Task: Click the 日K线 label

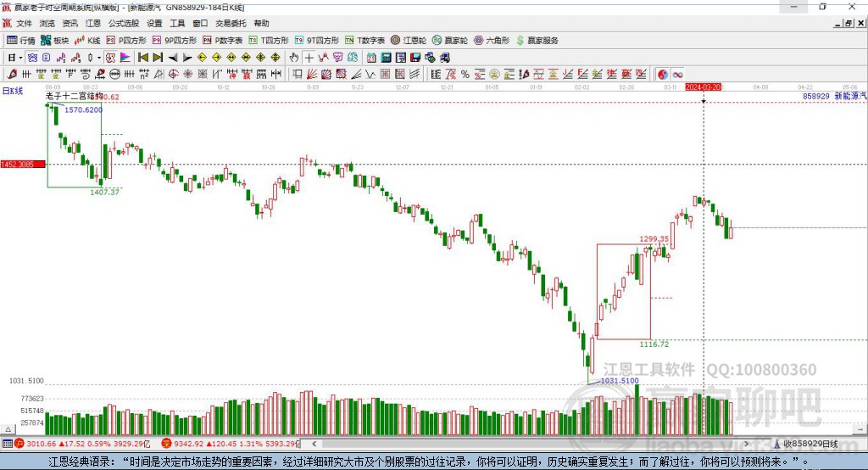Action: point(13,92)
